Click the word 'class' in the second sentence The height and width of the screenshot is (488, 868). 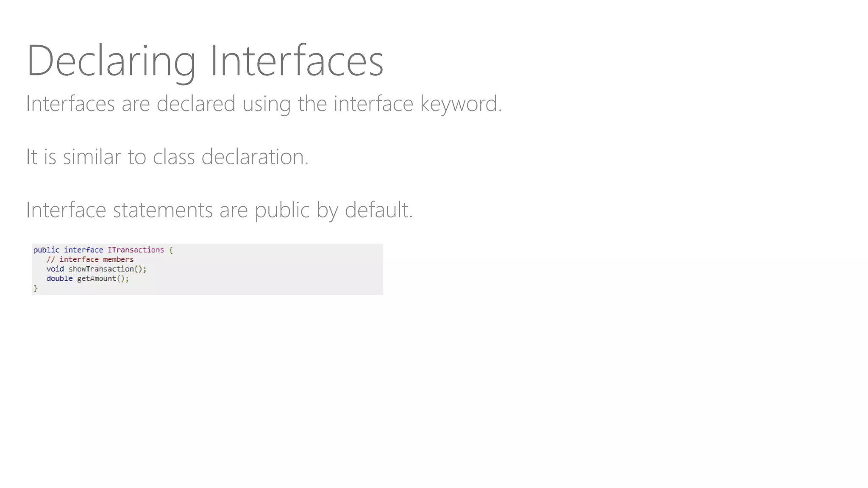[x=173, y=157]
